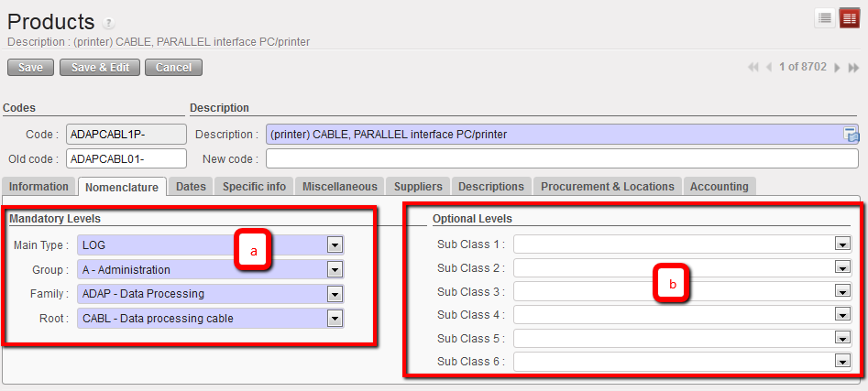Click the Save button
The image size is (868, 391).
[x=30, y=68]
